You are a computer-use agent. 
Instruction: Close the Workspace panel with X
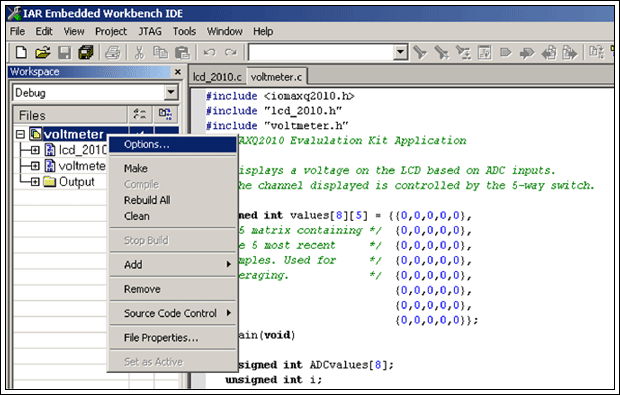click(x=178, y=72)
